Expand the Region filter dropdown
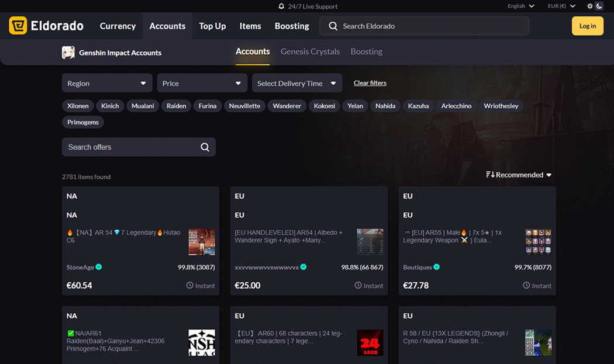 pos(107,84)
